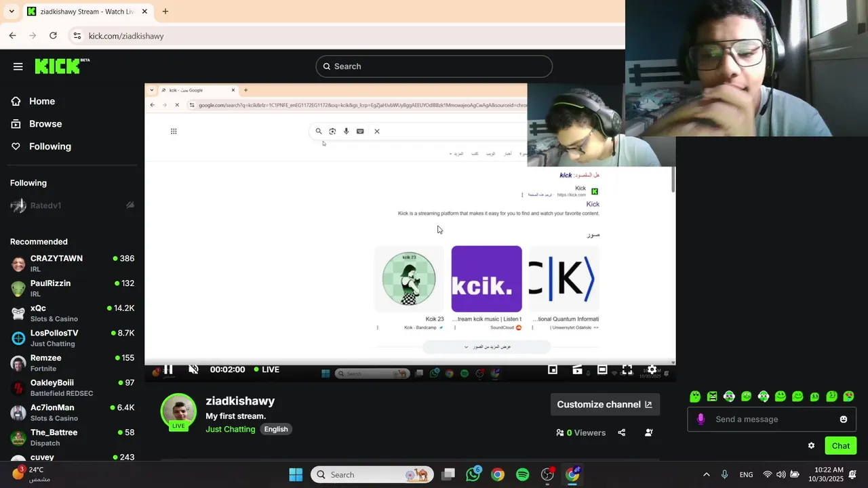This screenshot has height=488, width=868.
Task: Open recommended channel Ac7ionMan
Action: [72, 413]
